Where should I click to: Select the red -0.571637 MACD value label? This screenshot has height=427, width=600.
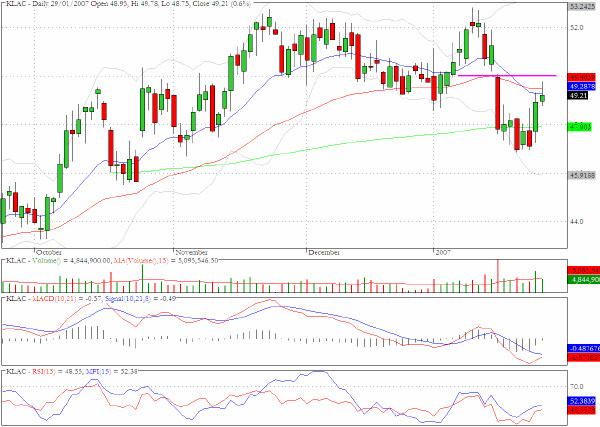click(584, 358)
